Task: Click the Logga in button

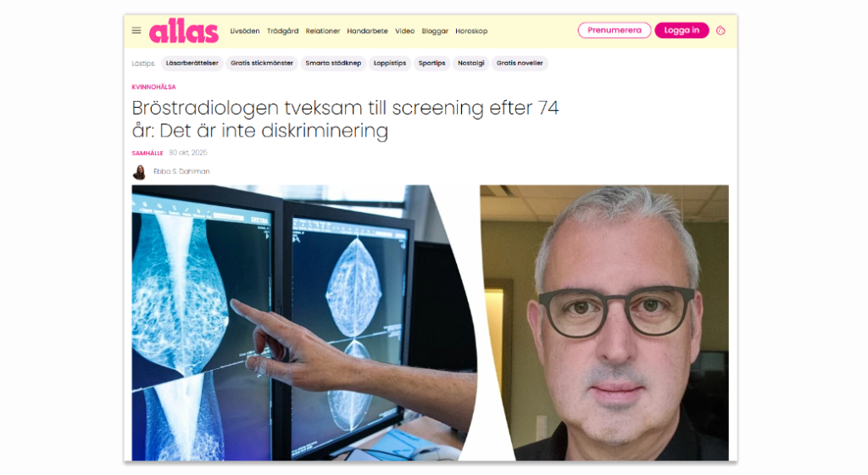Action: [x=682, y=31]
